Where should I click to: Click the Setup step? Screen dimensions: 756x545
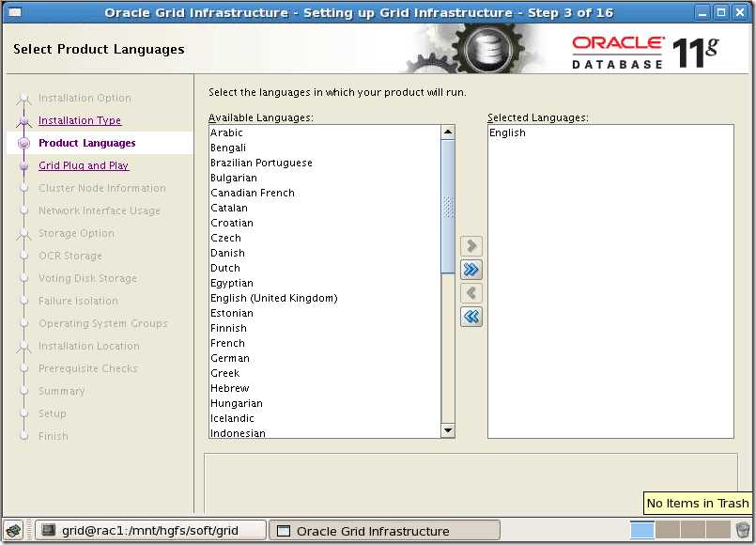point(52,413)
